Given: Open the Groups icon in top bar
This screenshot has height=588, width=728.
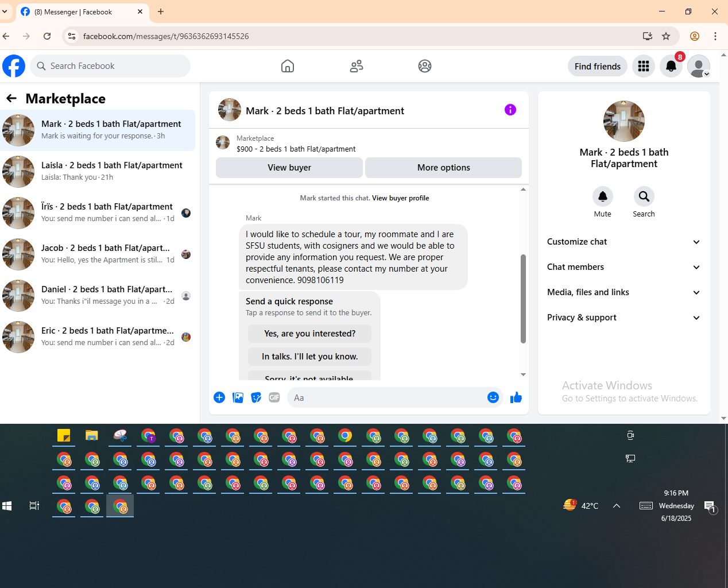Looking at the screenshot, I should pos(425,66).
